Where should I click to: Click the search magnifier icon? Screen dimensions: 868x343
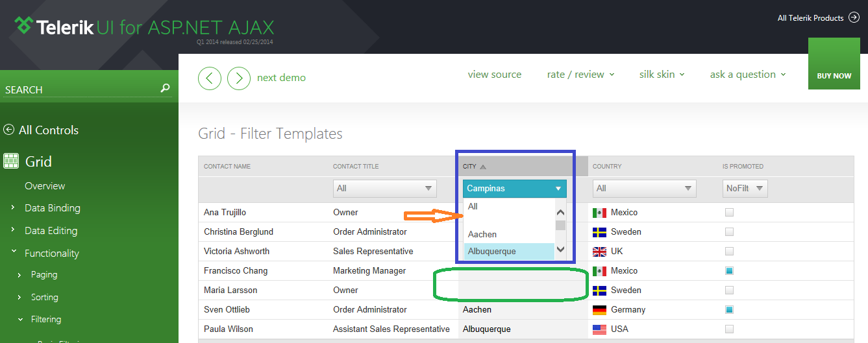click(x=166, y=88)
